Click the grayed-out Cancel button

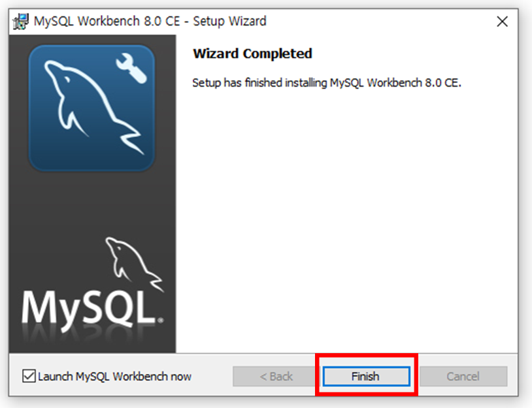(x=463, y=376)
